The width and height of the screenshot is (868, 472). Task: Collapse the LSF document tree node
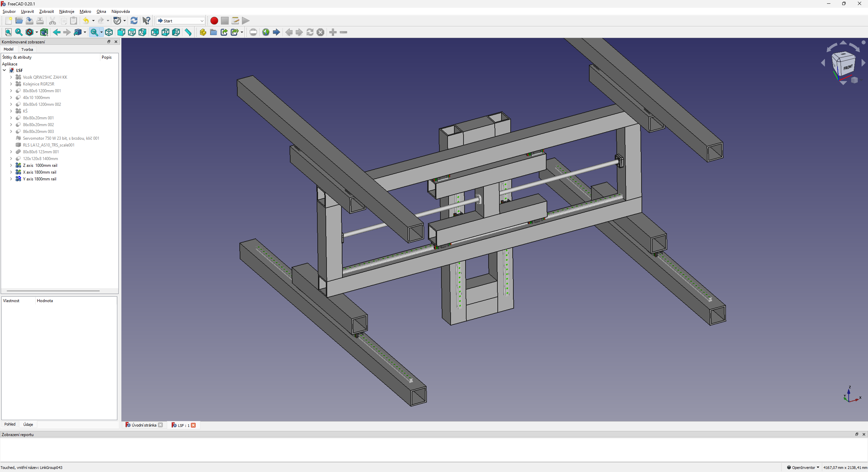[4, 71]
